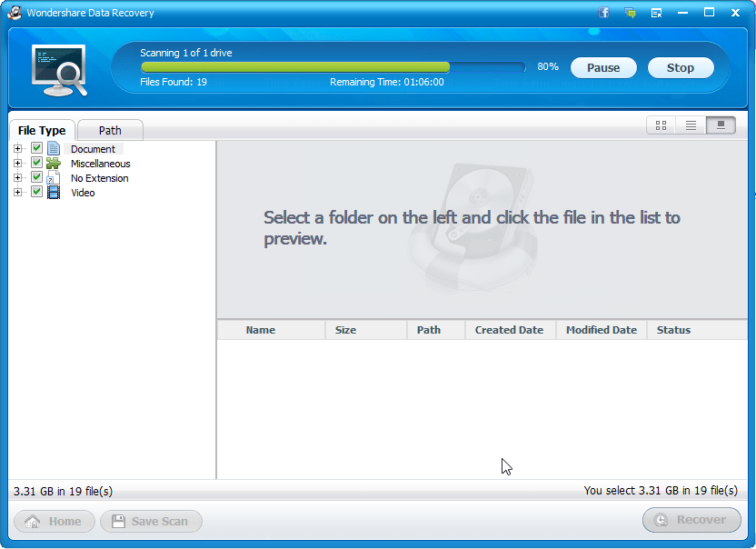The image size is (756, 549).
Task: Pause the drive scan
Action: (x=603, y=67)
